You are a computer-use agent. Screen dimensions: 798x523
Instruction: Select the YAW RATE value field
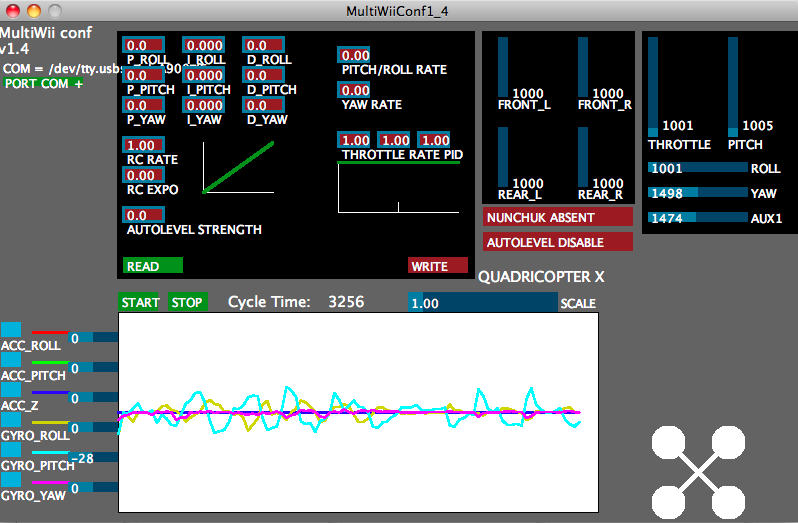coord(354,90)
